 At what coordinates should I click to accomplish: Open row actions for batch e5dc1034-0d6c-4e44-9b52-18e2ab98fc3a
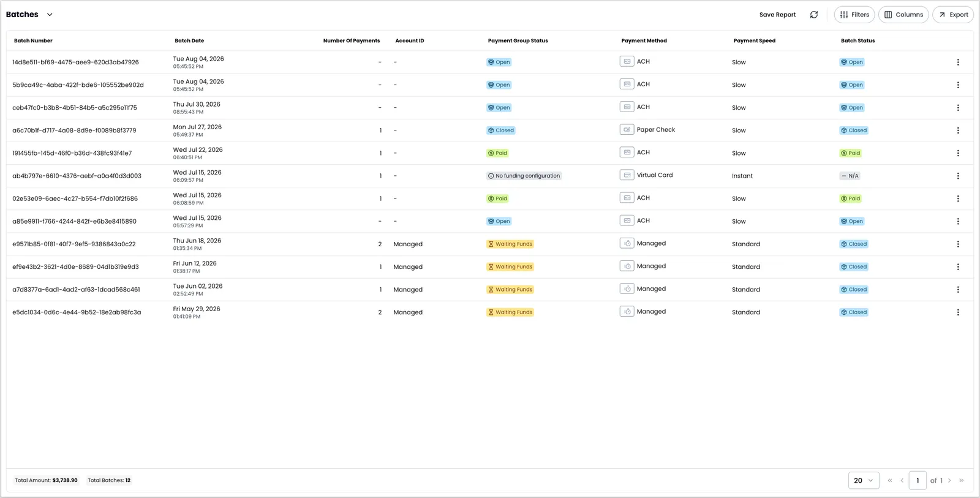tap(958, 312)
